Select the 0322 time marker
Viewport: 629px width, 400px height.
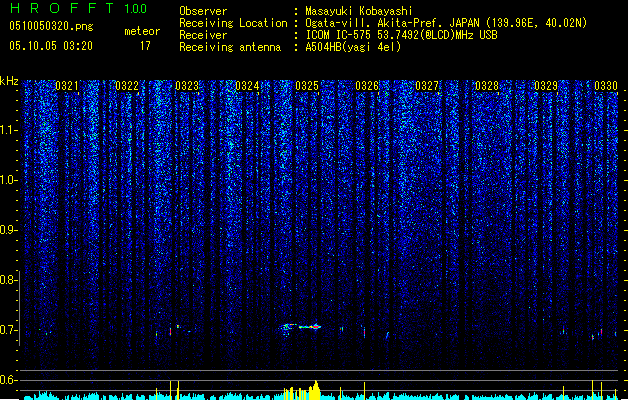(x=127, y=86)
